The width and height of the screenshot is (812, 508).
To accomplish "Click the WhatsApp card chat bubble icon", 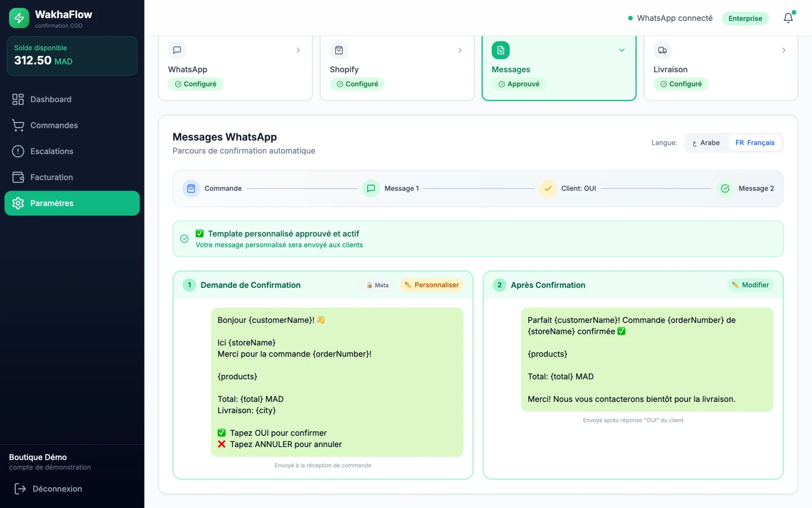I will 177,50.
